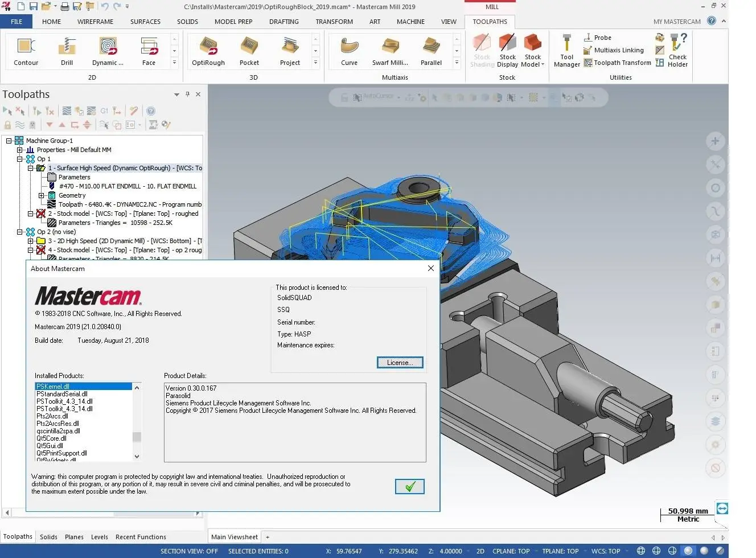Image resolution: width=756 pixels, height=558 pixels.
Task: Click the lock icon in Toolpaths toolbar
Action: (7, 125)
